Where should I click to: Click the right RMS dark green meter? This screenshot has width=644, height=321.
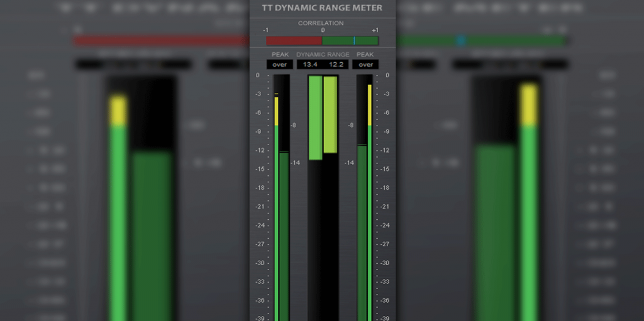coord(362,233)
